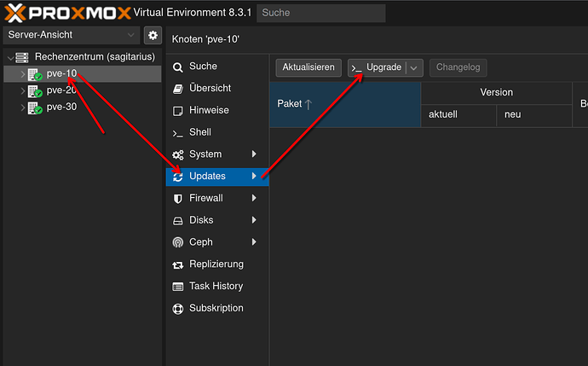
Task: Expand the pve-10 tree node
Action: (22, 74)
